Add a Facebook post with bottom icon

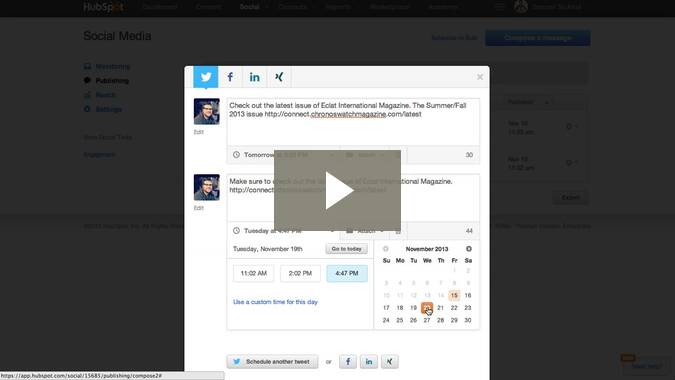pos(348,361)
